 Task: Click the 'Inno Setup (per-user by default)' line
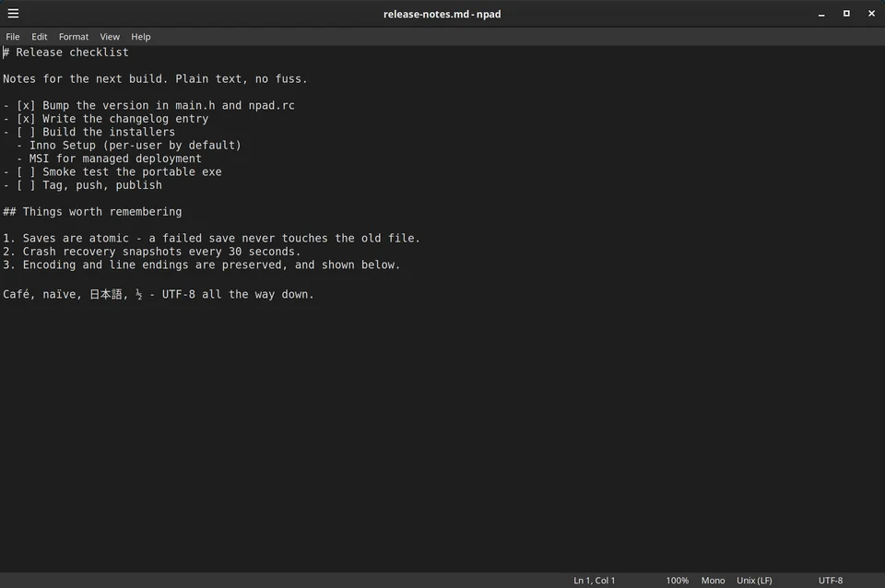click(129, 146)
